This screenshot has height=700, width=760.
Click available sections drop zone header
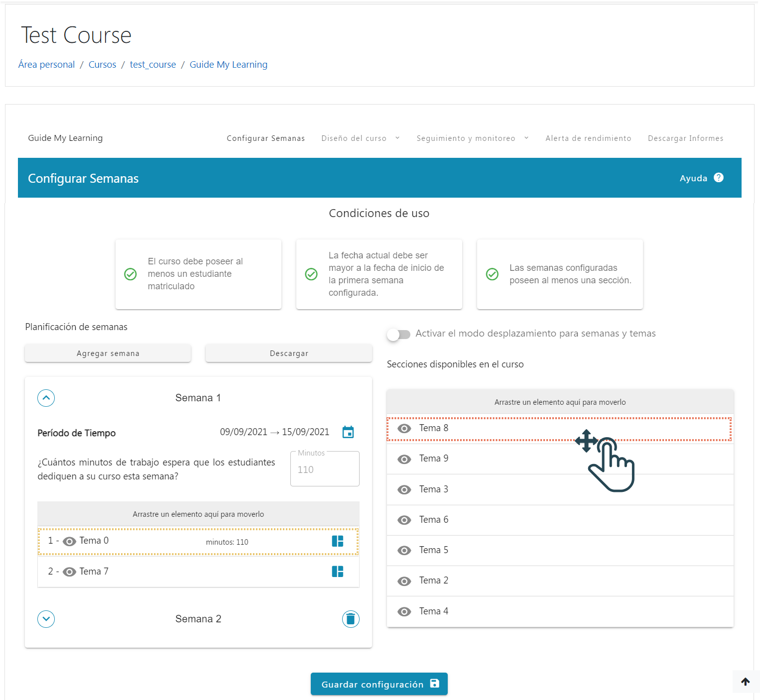560,402
